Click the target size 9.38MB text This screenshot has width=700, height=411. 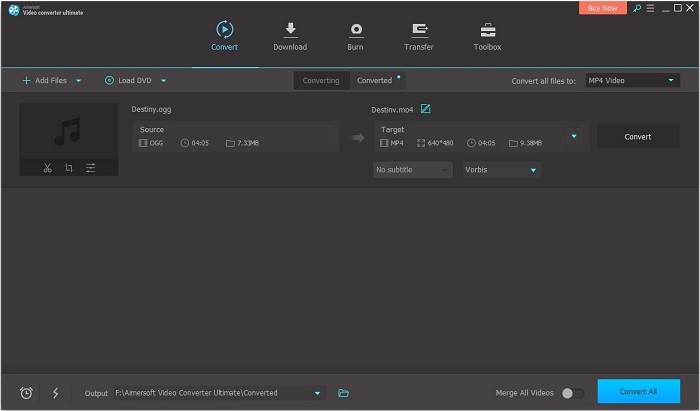pyautogui.click(x=531, y=143)
